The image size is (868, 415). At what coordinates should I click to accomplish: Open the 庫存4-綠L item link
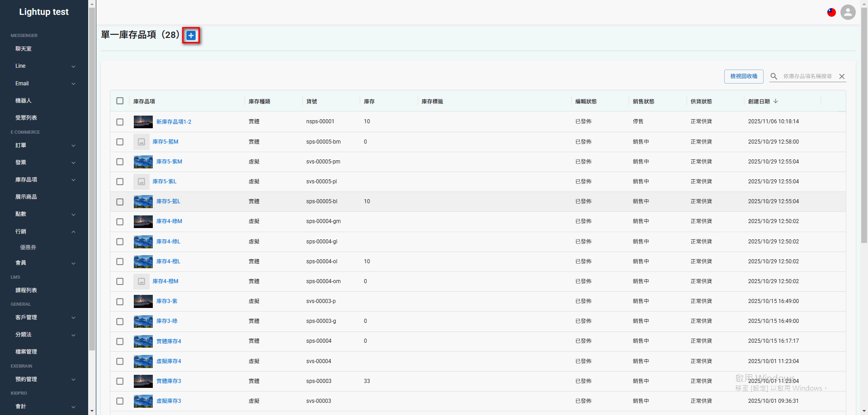click(x=168, y=242)
